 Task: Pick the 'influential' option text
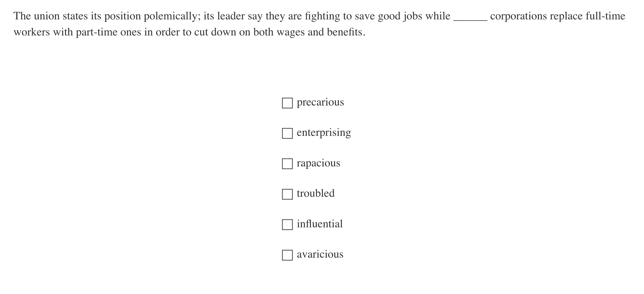[320, 224]
